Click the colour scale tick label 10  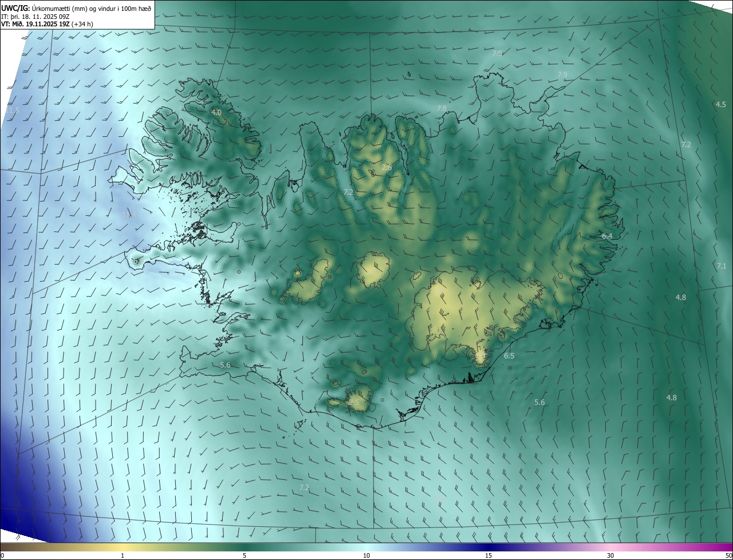(x=366, y=555)
